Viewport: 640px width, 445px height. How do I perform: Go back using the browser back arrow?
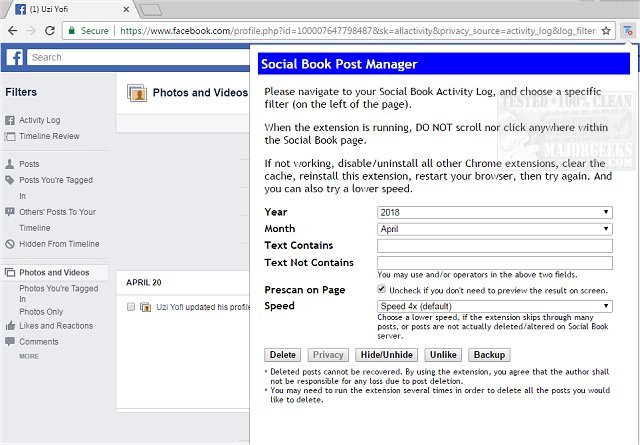coord(11,31)
